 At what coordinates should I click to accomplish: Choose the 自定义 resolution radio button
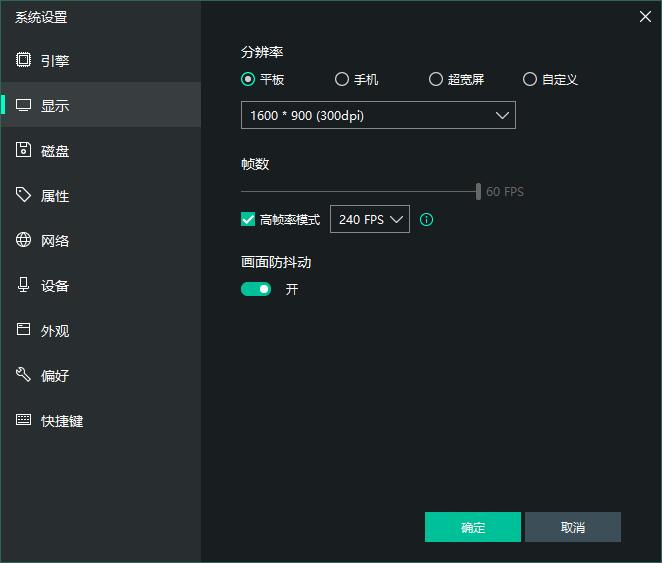click(530, 79)
